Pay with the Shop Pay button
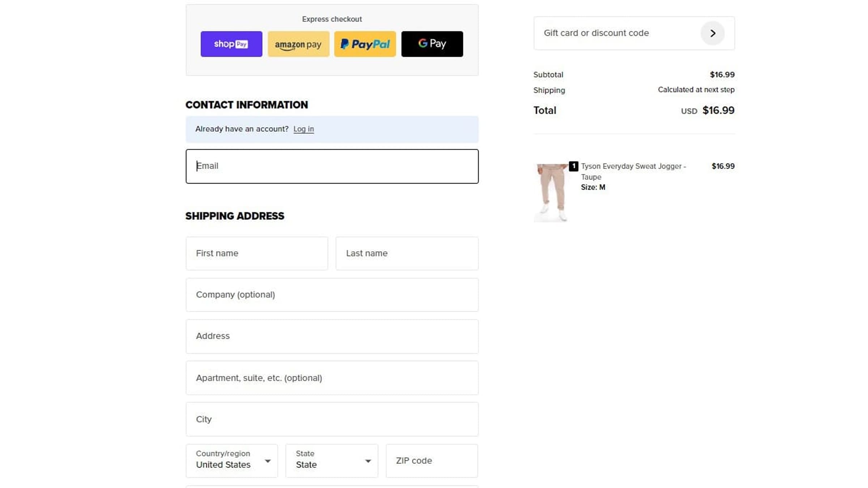The width and height of the screenshot is (868, 488). coord(231,44)
